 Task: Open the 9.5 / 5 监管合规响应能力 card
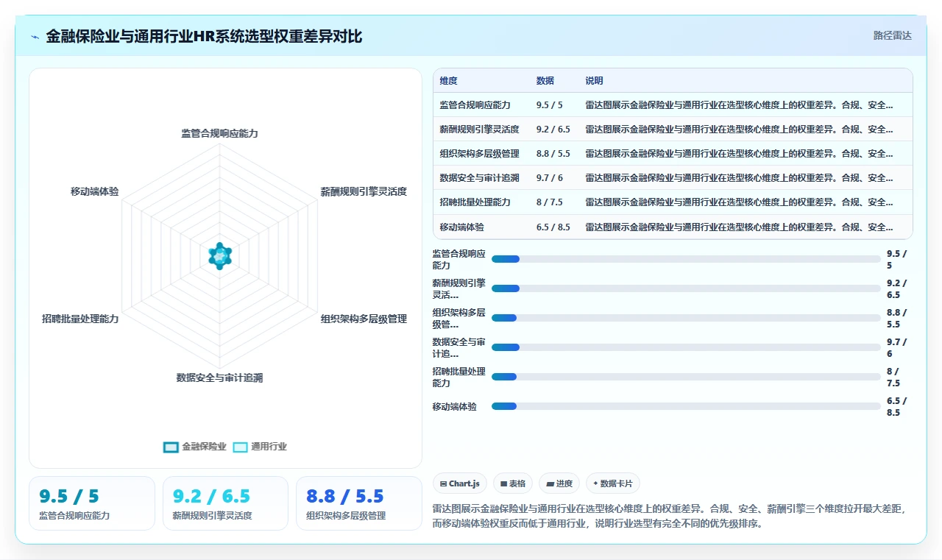(92, 503)
